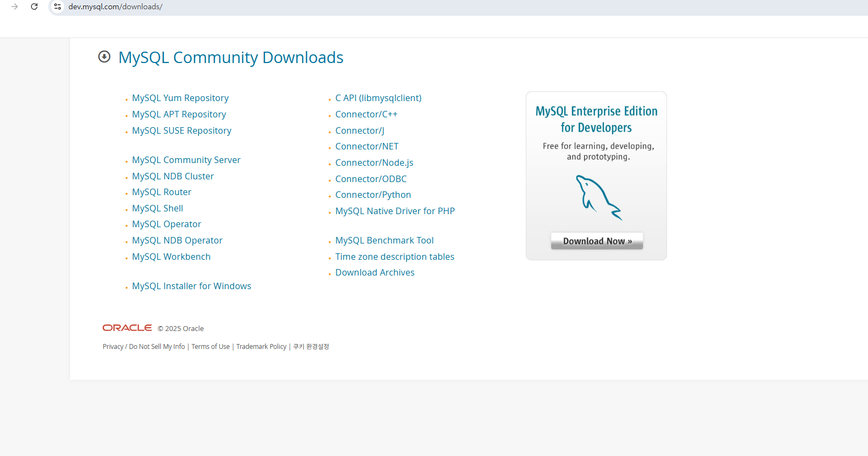Go to MySQL Workbench downloads

coord(171,257)
